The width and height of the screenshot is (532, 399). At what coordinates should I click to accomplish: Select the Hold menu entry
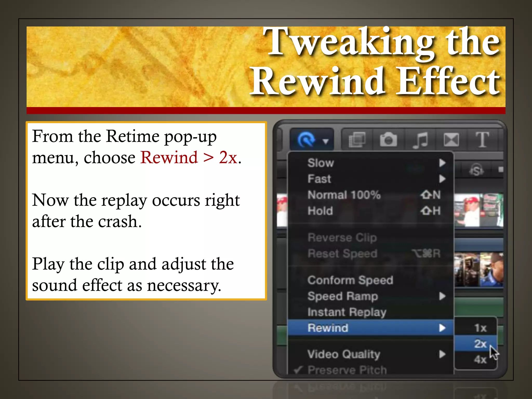[371, 211]
